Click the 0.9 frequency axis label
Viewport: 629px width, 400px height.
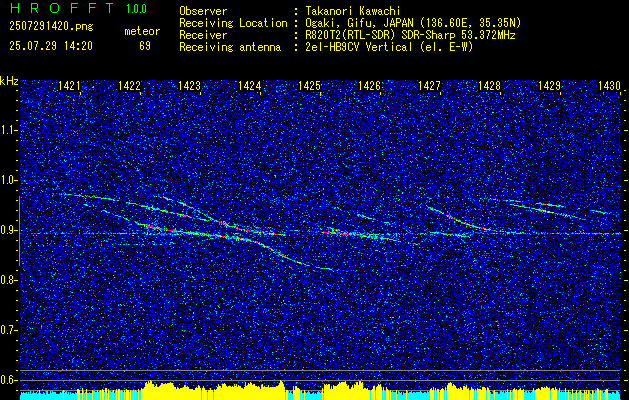[8, 230]
